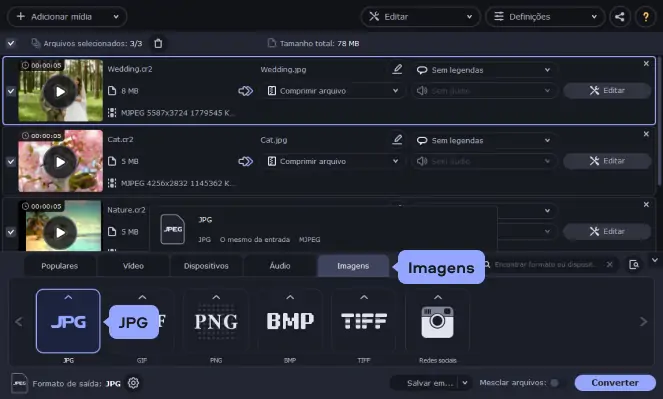Play the Nature.cr2 preview

point(60,232)
